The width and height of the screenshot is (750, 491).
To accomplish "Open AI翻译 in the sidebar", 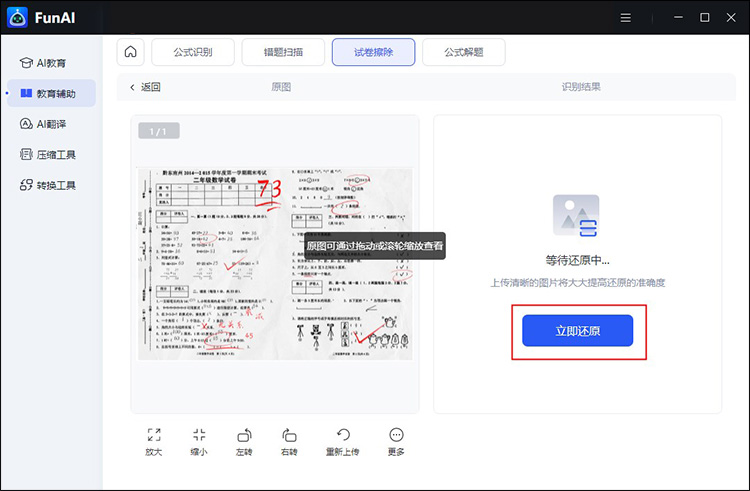I will pos(51,124).
